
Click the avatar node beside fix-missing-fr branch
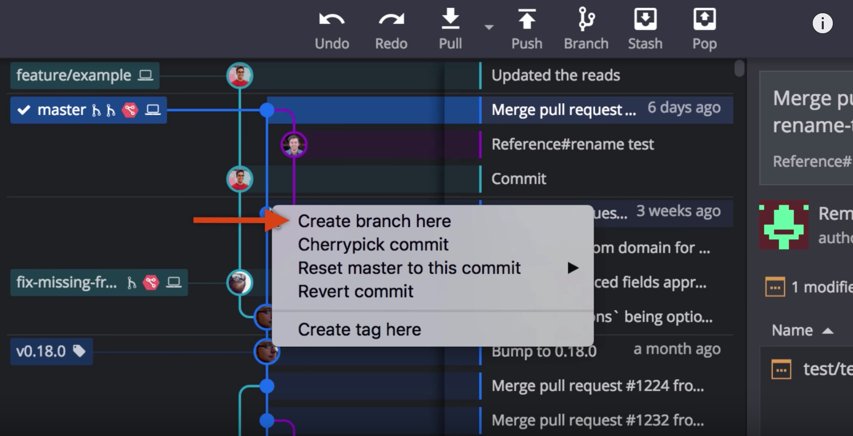pos(239,283)
